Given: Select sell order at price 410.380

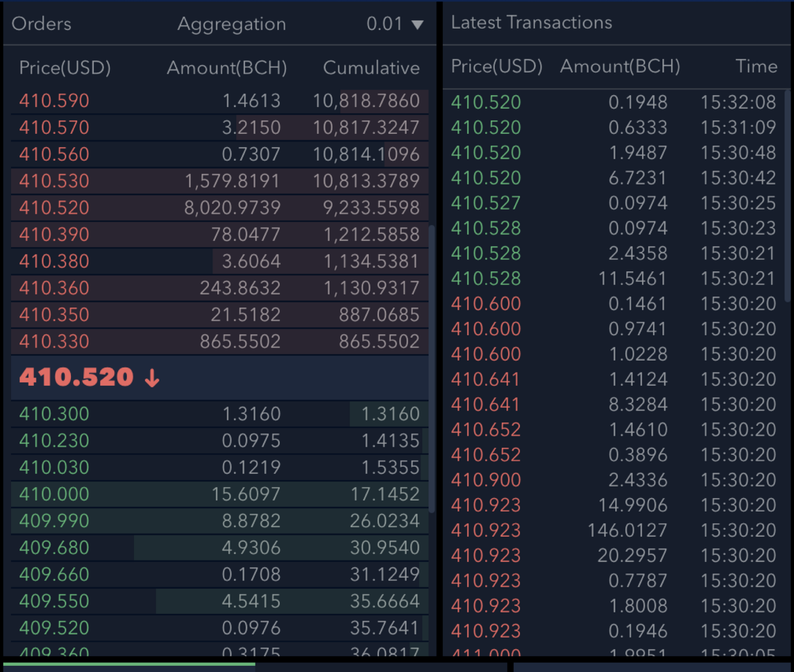Looking at the screenshot, I should point(219,261).
